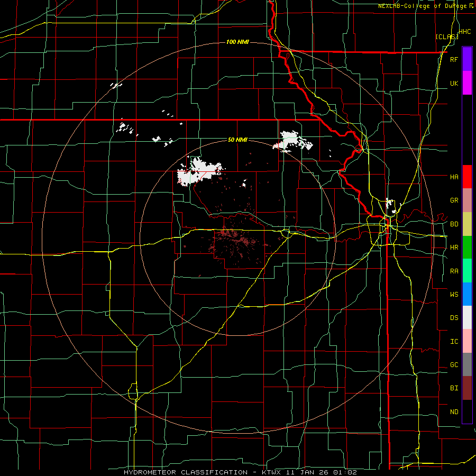Image resolution: width=476 pixels, height=476 pixels.
Task: Click the [CLAS] units label
Action: [x=447, y=36]
